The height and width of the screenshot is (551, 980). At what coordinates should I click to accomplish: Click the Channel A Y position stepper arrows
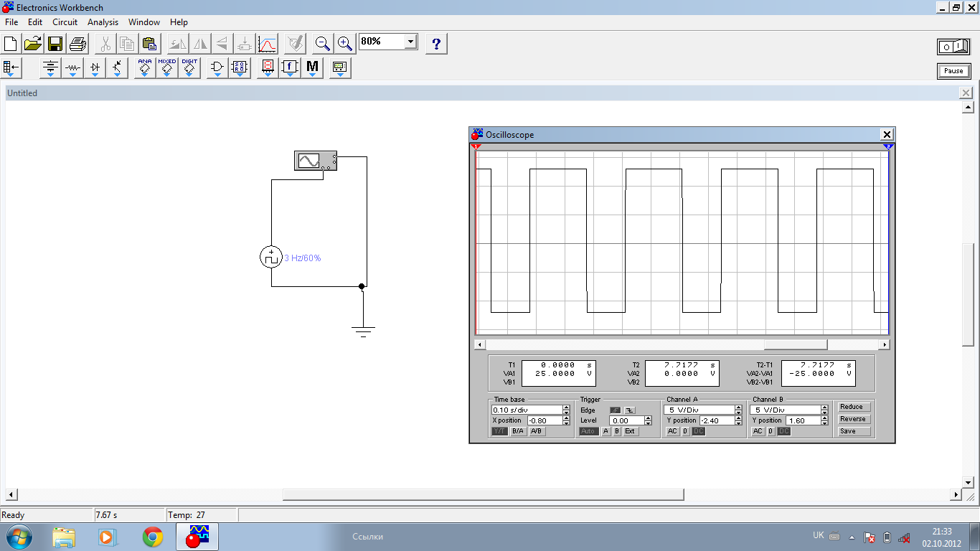pos(739,420)
